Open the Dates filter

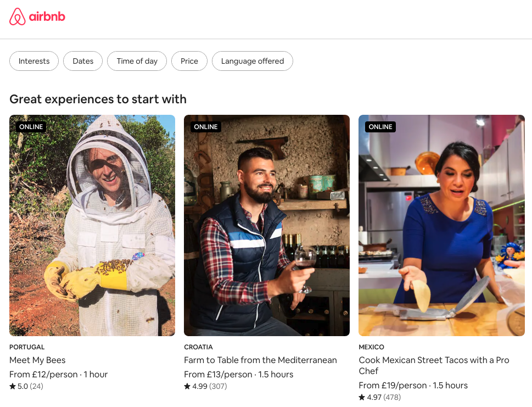82,61
